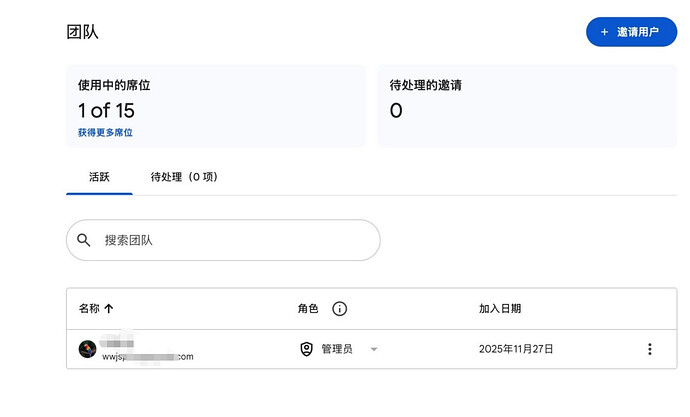Click the 加入日期 column header
Screen dimensions: 690x417
click(x=500, y=308)
